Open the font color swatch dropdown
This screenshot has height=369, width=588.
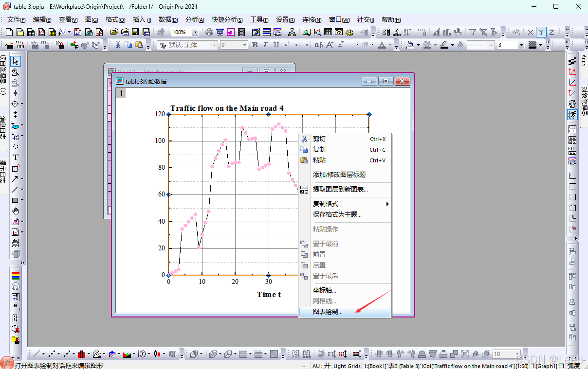pos(389,45)
